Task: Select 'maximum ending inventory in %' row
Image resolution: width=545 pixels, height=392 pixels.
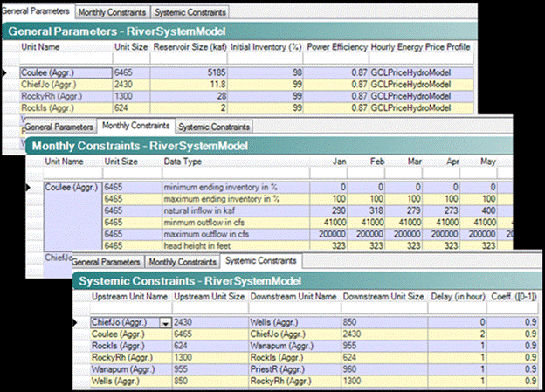Action: (307, 199)
